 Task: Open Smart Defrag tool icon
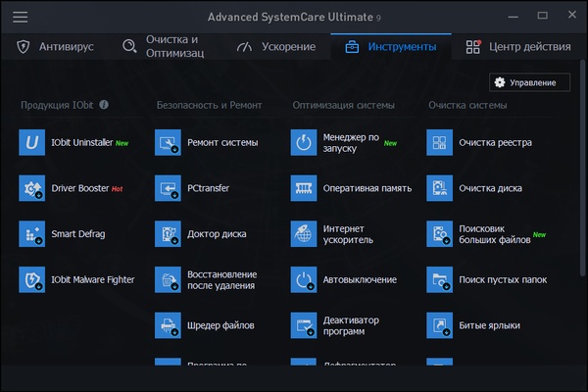coord(32,234)
